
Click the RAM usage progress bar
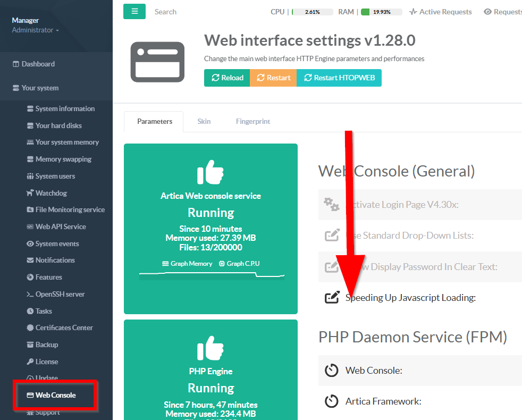coord(381,12)
